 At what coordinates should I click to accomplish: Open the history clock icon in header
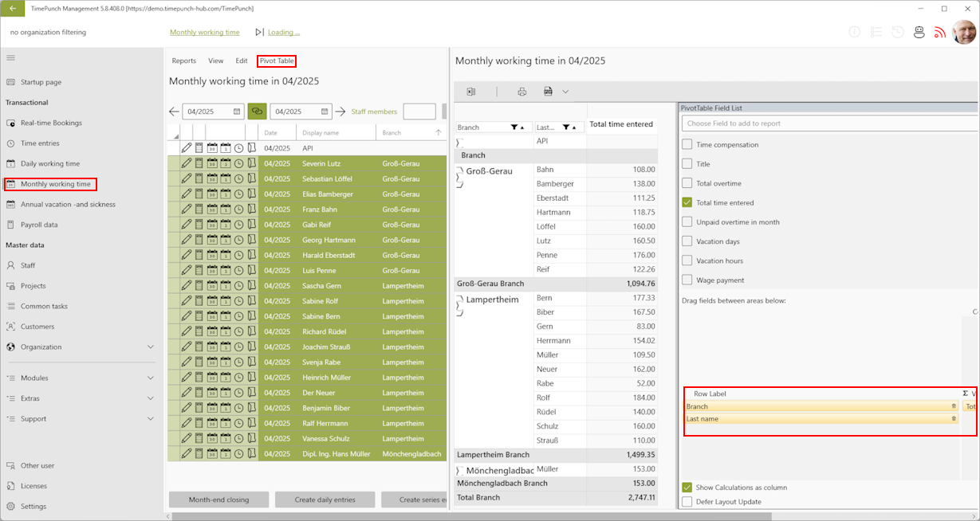[898, 32]
